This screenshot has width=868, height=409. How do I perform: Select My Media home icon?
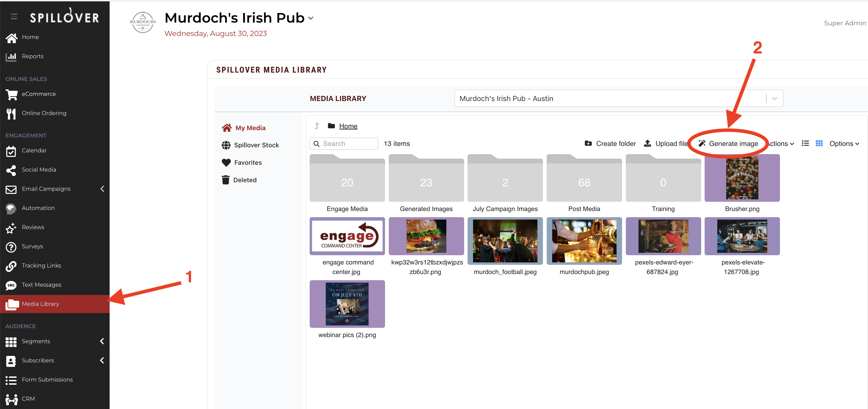point(226,128)
